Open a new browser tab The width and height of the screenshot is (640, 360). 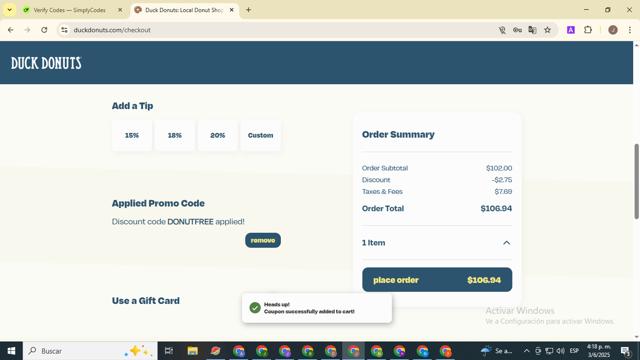(248, 10)
